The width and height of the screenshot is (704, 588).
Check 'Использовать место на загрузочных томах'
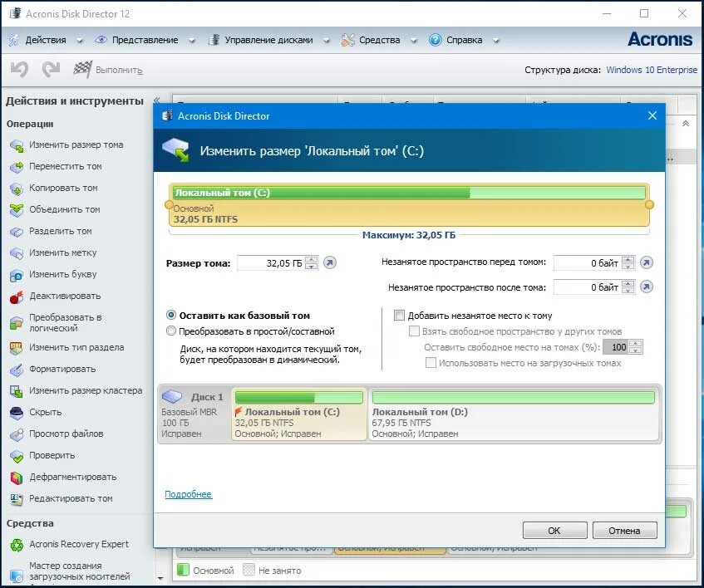click(431, 363)
